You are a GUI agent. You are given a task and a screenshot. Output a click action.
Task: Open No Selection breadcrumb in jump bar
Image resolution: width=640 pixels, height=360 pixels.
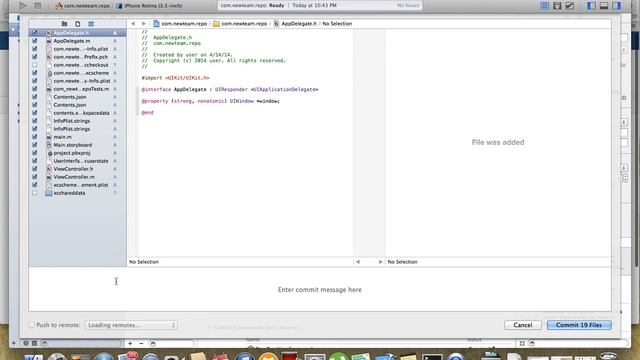coord(337,24)
